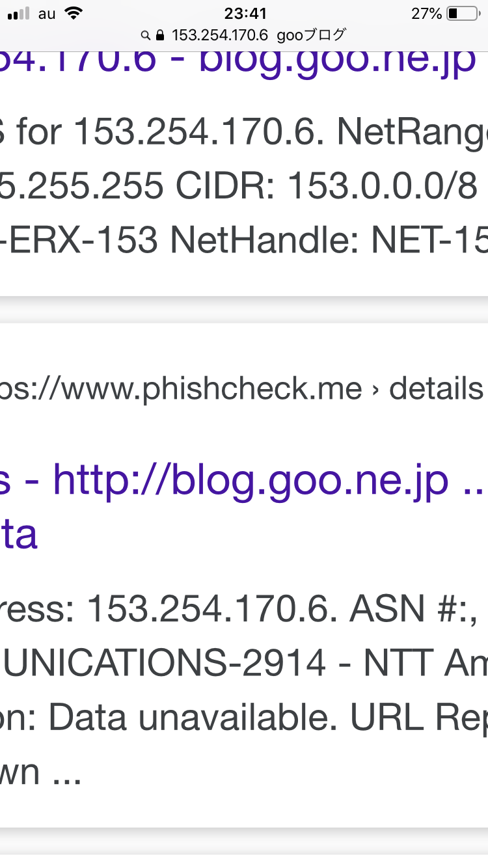Tap the Wi-Fi status icon

[x=75, y=13]
